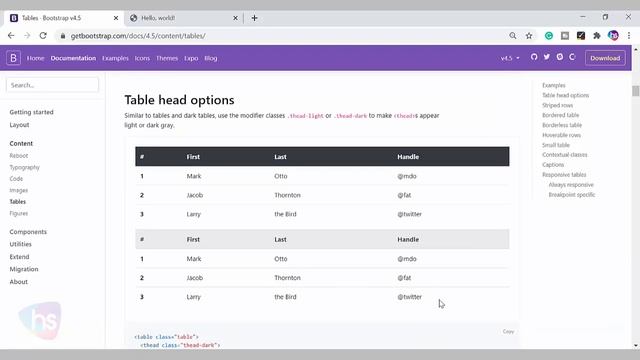Click the browser forward arrow
This screenshot has height=360, width=640.
[x=27, y=36]
